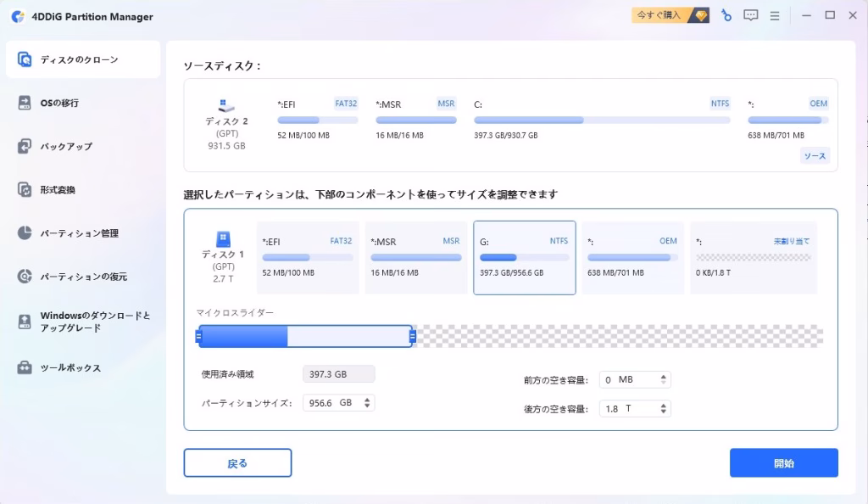Adjust 後方の空き容量 T stepper arrows

pyautogui.click(x=663, y=409)
